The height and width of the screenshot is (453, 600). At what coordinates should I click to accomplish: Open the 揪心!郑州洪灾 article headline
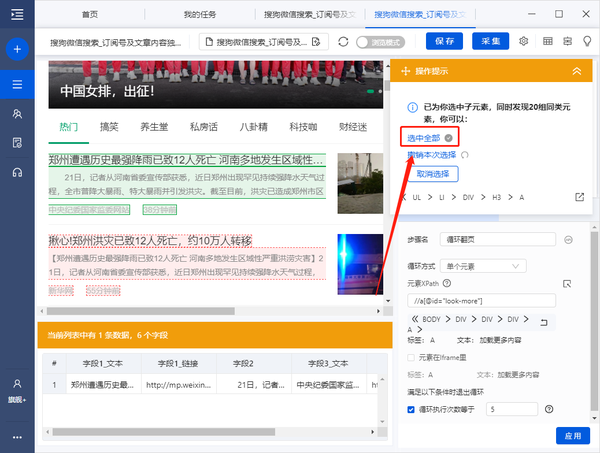pos(150,241)
